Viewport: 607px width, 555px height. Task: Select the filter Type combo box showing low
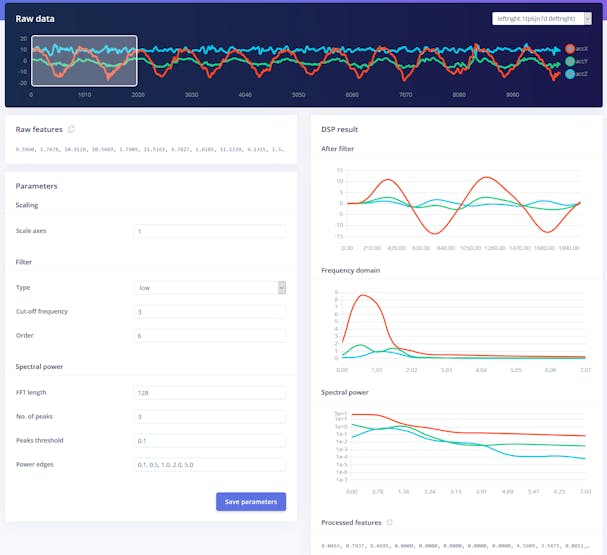[x=210, y=288]
